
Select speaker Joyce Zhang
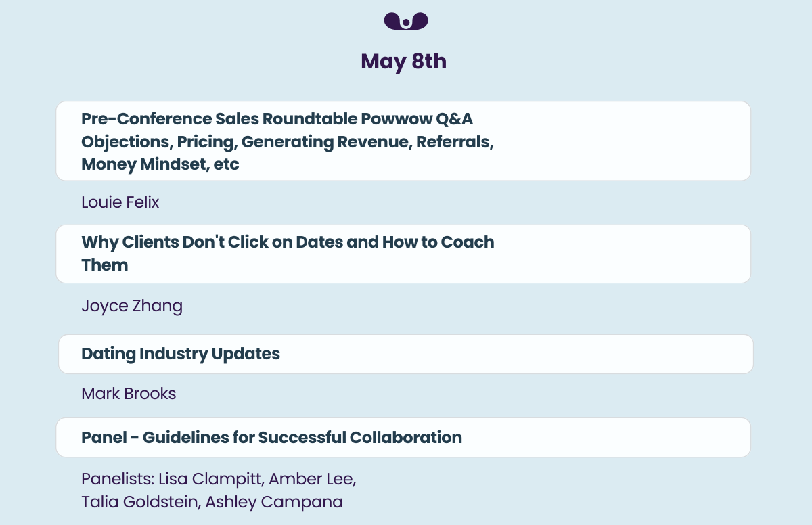click(x=132, y=306)
